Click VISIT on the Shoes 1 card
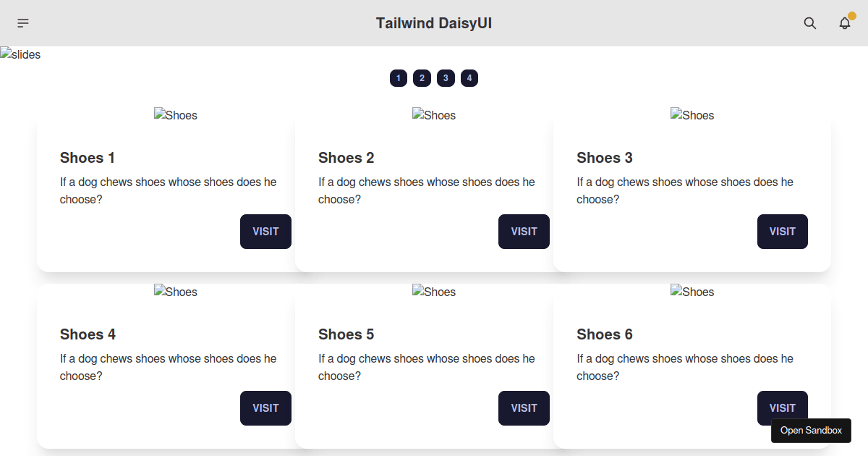 [x=265, y=231]
